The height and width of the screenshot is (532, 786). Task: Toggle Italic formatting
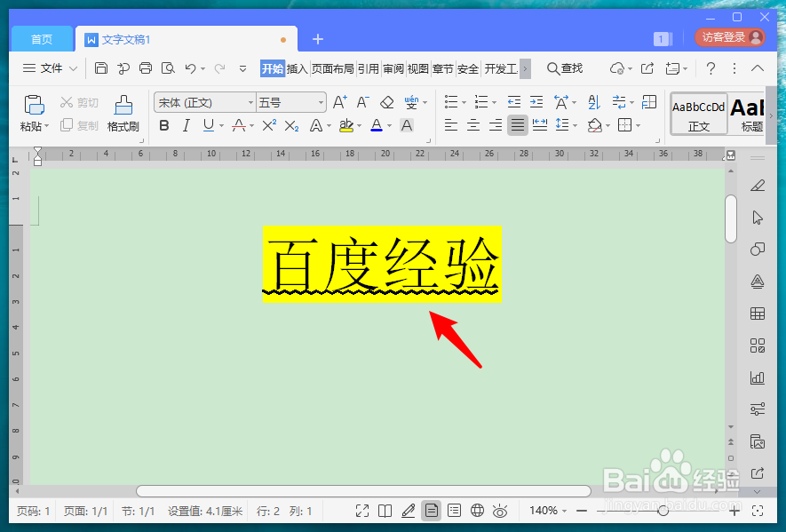point(187,125)
